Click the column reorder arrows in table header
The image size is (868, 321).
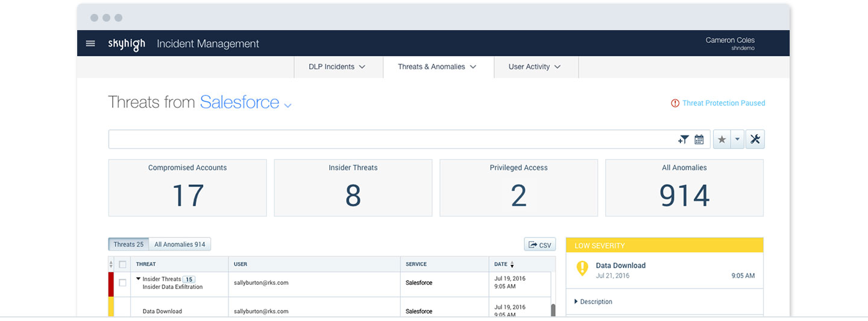coord(111,264)
